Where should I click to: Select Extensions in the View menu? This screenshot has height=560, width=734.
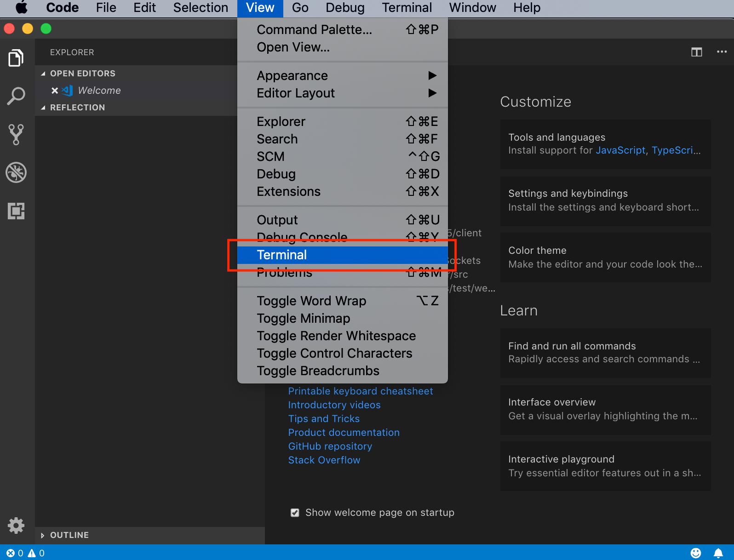click(343, 191)
